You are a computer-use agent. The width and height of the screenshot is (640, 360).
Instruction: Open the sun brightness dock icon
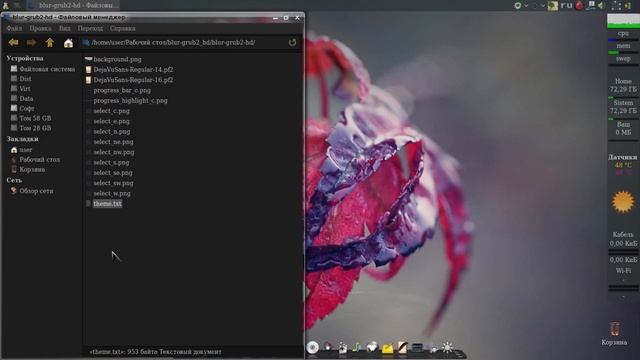point(447,348)
